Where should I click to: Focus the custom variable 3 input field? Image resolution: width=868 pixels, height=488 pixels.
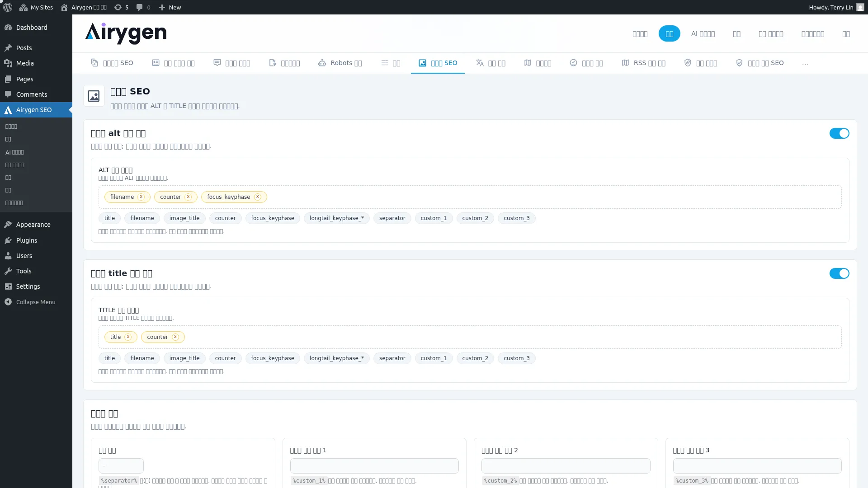click(x=757, y=466)
